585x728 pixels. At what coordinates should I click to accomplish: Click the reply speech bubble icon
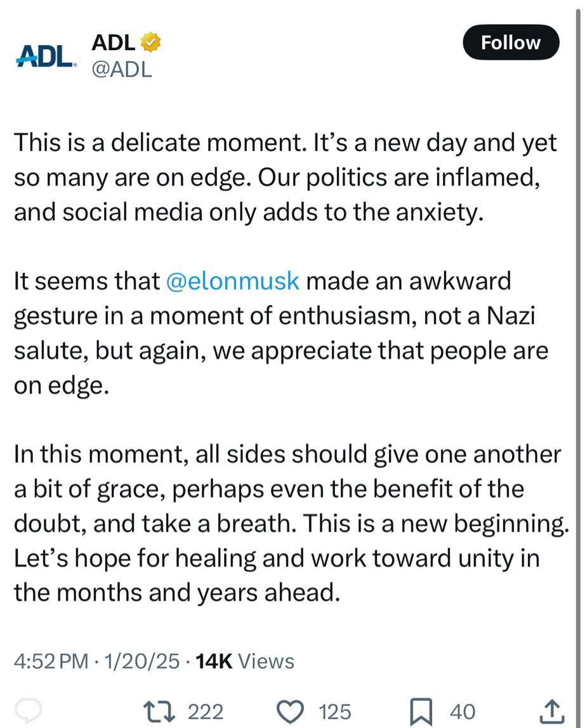[x=29, y=711]
